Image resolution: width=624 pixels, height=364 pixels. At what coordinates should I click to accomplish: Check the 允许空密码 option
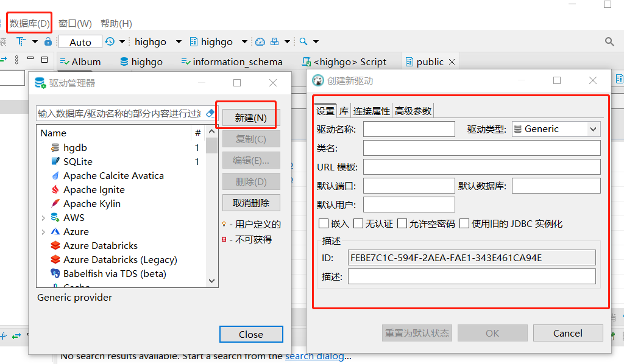[402, 224]
